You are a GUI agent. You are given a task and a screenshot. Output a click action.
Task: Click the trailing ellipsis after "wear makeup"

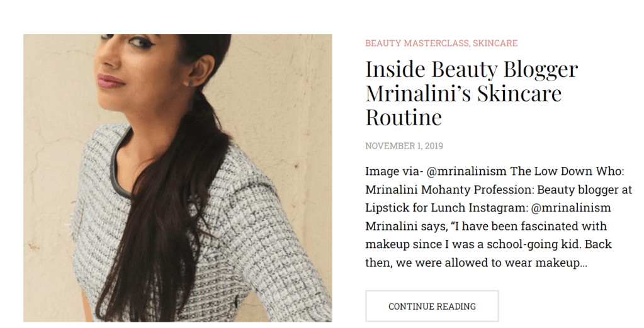[x=584, y=263]
